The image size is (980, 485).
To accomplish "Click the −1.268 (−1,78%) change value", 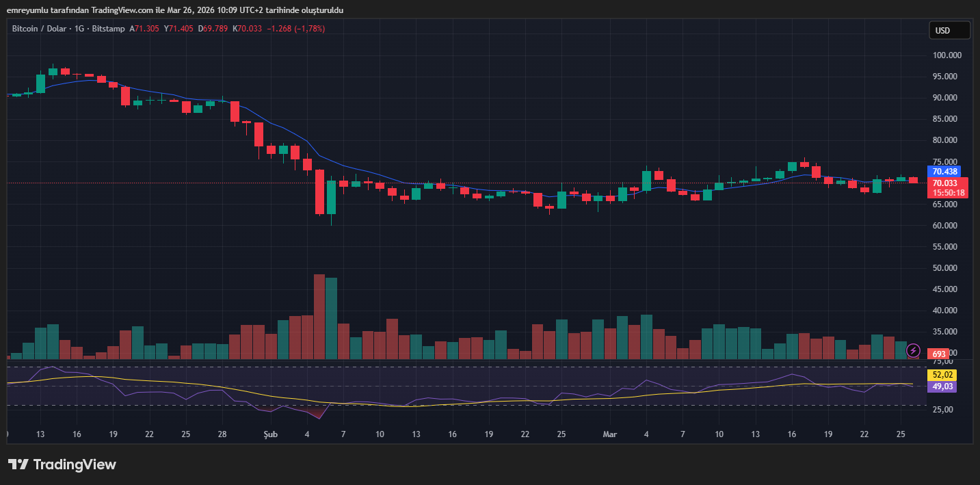I will point(295,29).
